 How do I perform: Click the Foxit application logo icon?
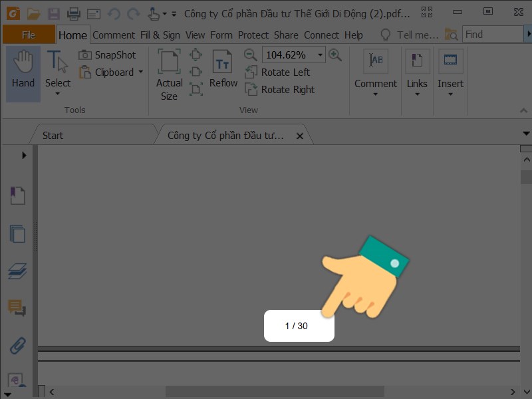coord(13,13)
